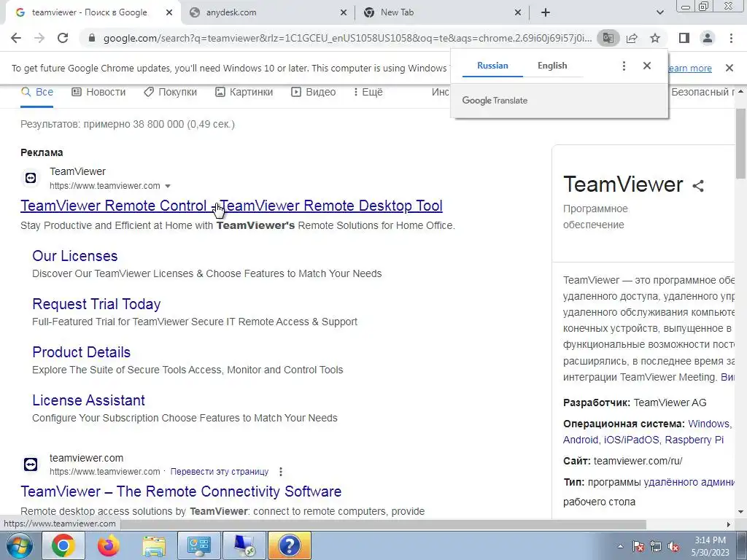Viewport: 747px width, 560px height.
Task: Select the teamviewer Google search tab
Action: click(x=90, y=13)
